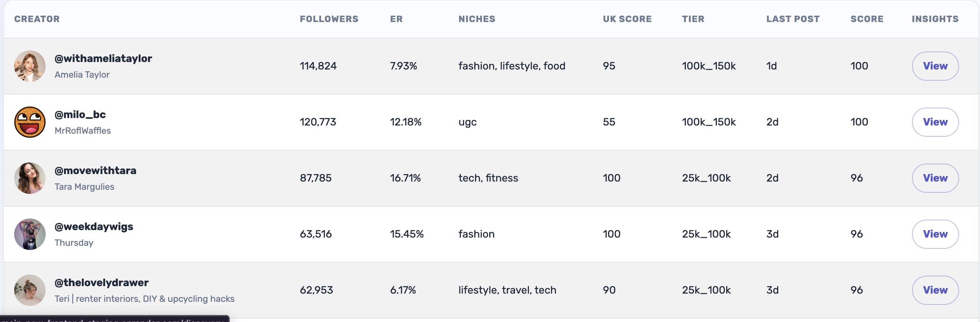
Task: Click the @withameliataylor username link
Action: (103, 58)
